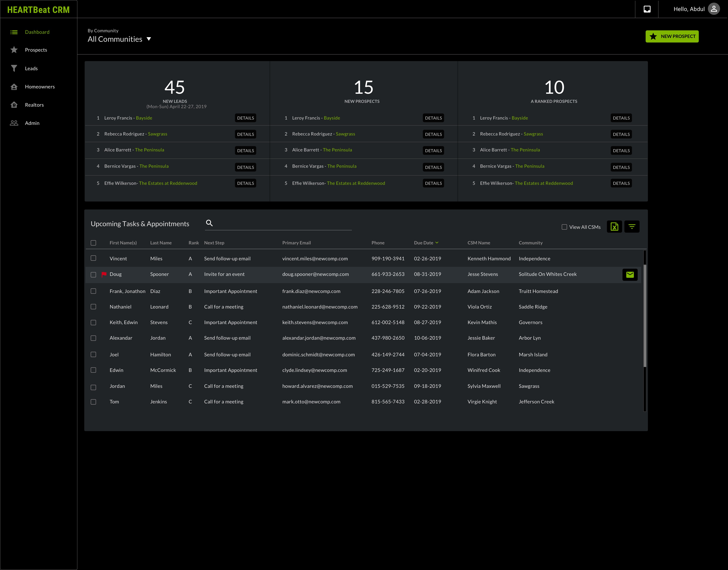
Task: Click the Admin people icon
Action: click(x=14, y=123)
